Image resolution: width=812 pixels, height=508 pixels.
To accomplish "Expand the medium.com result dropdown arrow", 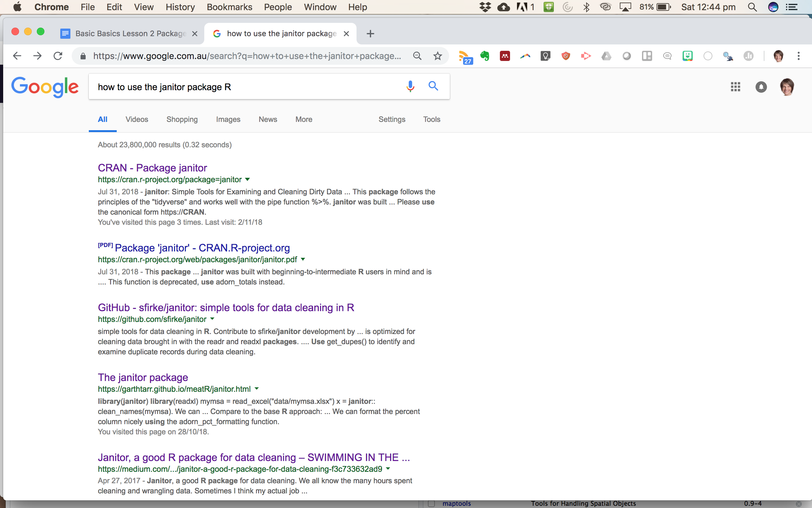I will coord(388,469).
